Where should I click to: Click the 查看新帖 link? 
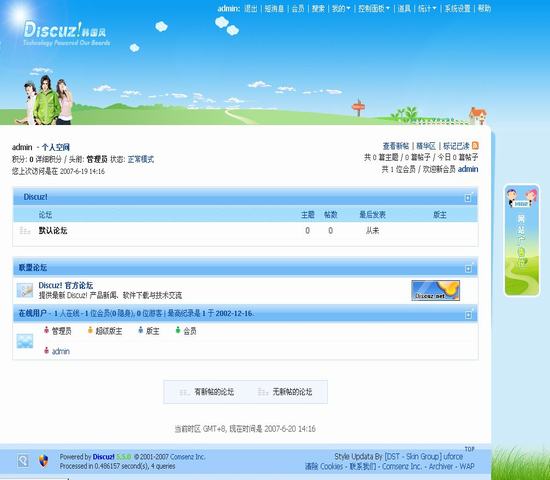pos(396,146)
